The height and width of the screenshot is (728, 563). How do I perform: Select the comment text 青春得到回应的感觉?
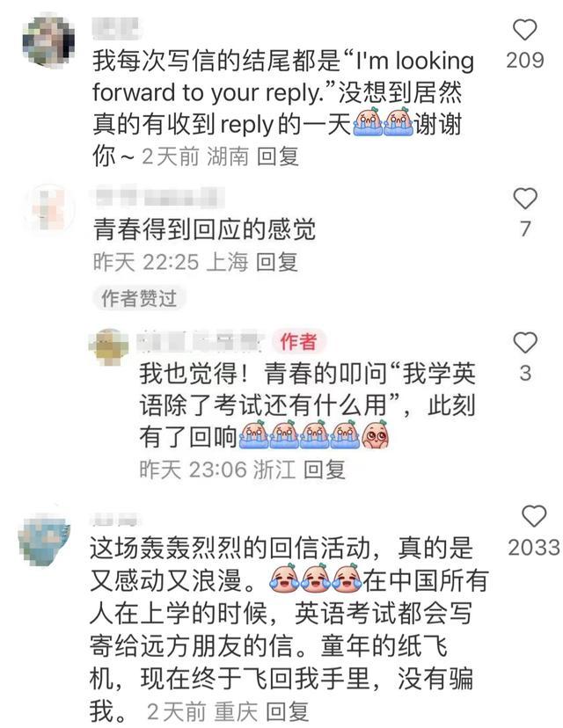click(204, 229)
